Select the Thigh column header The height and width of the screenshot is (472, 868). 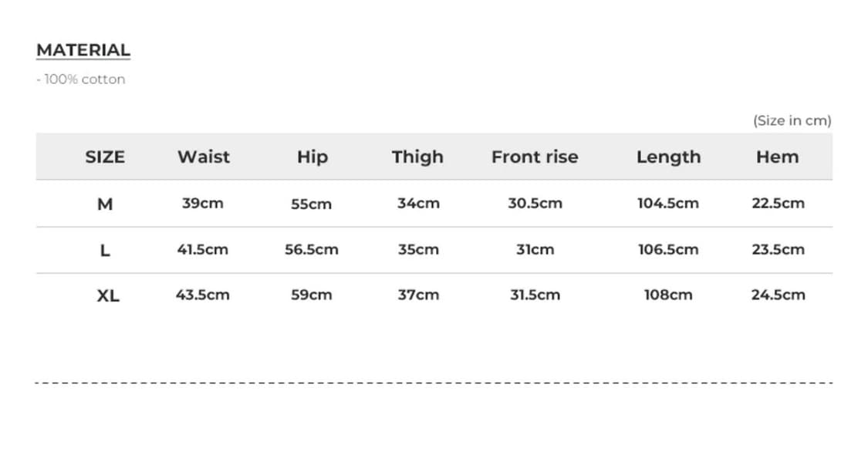click(x=417, y=157)
